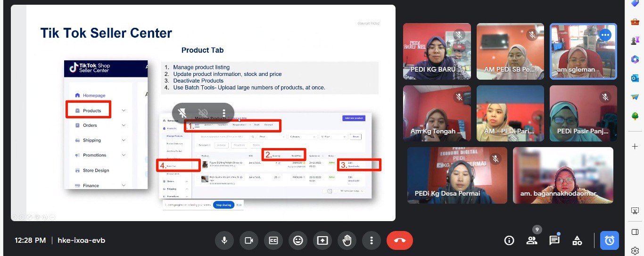Open more options in the Meet bottom bar
This screenshot has width=644, height=256.
point(372,240)
